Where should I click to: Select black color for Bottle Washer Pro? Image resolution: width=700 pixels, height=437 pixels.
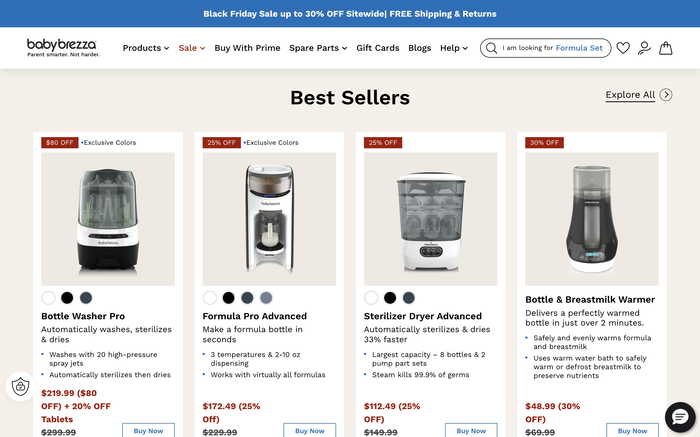pyautogui.click(x=67, y=298)
